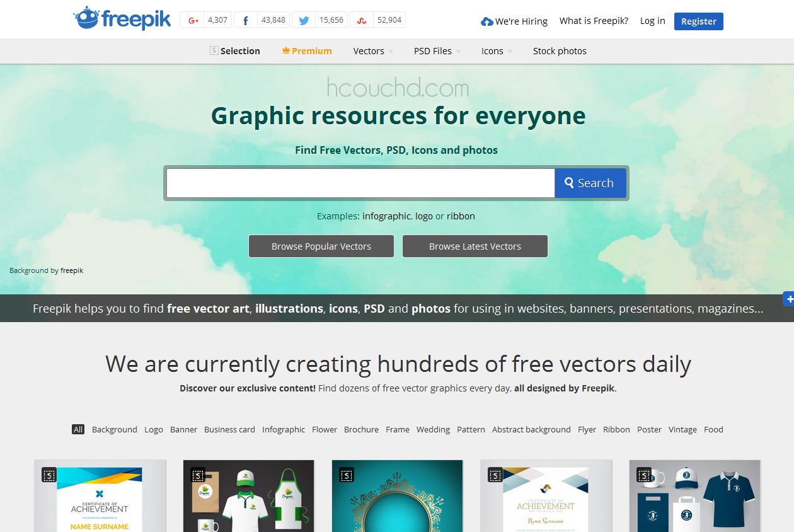Image resolution: width=794 pixels, height=532 pixels.
Task: Open the teal ornamental frame thumbnail
Action: coord(398,496)
